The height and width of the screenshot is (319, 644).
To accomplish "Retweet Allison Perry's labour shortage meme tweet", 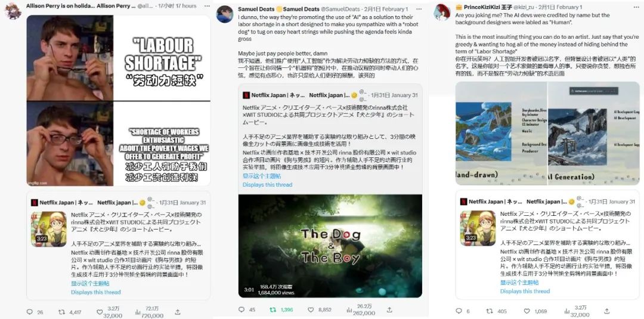I will point(61,312).
